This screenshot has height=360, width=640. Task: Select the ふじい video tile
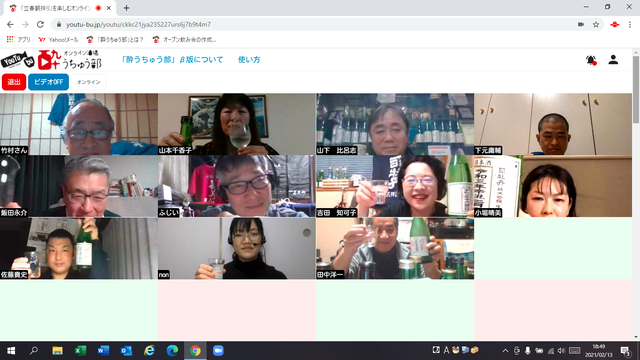point(237,186)
